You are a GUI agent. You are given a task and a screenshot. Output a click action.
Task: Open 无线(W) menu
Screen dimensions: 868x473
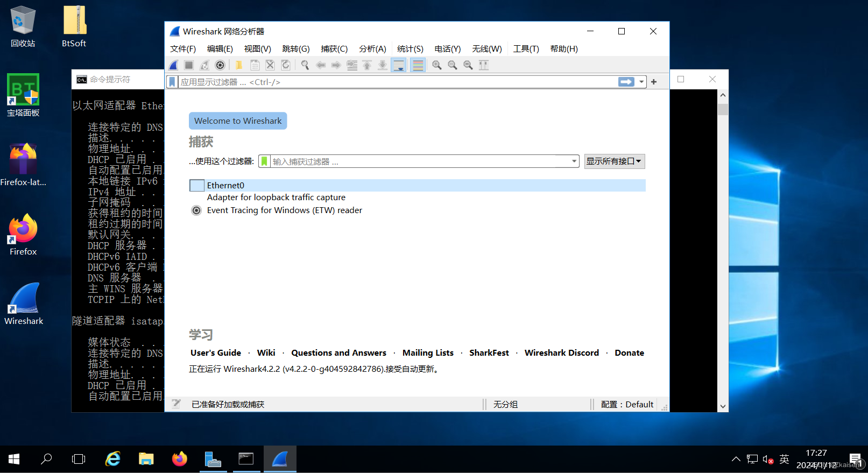(x=487, y=49)
